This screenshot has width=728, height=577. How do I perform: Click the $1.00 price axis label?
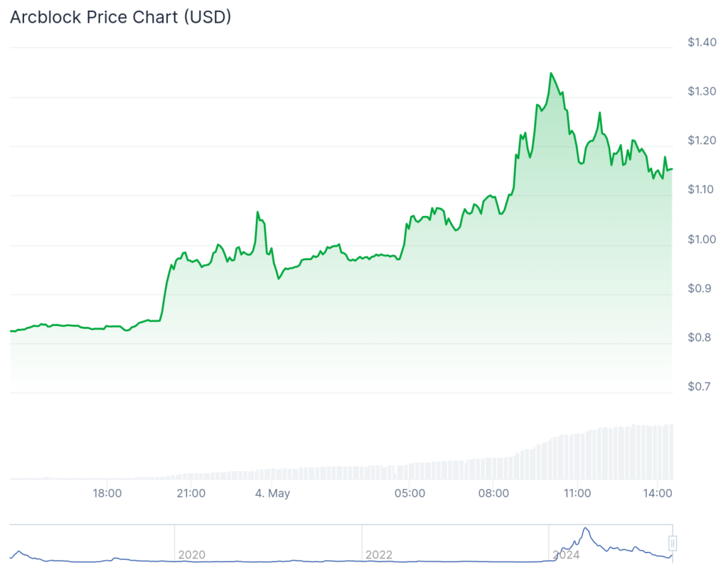coord(702,239)
